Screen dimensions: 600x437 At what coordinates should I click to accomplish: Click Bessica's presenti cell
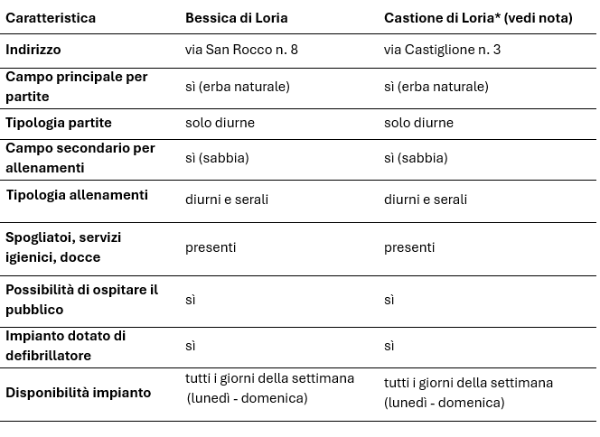[210, 248]
